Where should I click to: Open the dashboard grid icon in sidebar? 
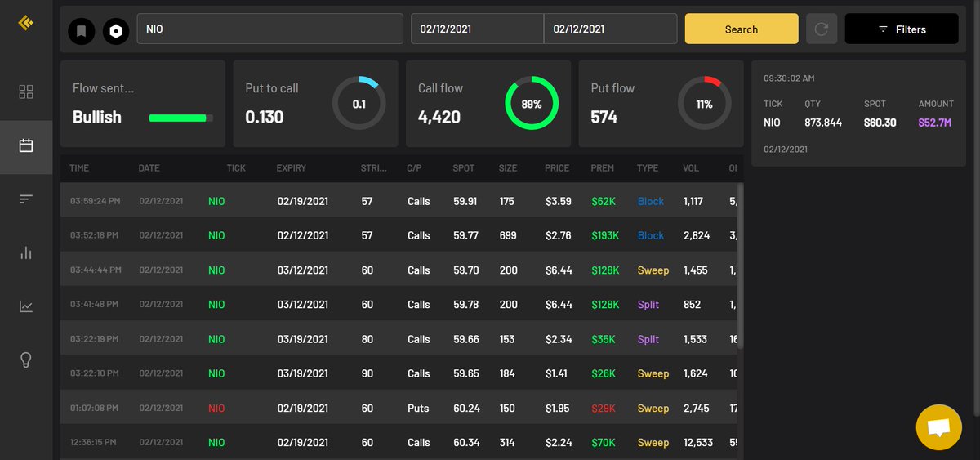click(26, 92)
